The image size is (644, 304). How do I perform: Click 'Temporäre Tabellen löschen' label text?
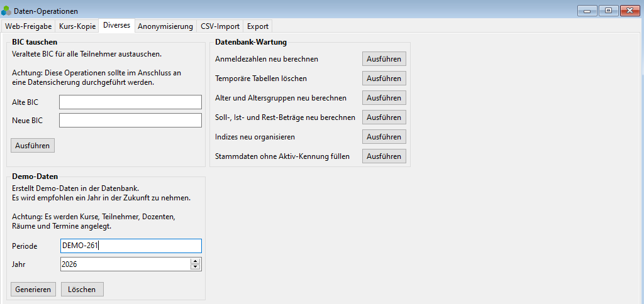click(261, 79)
